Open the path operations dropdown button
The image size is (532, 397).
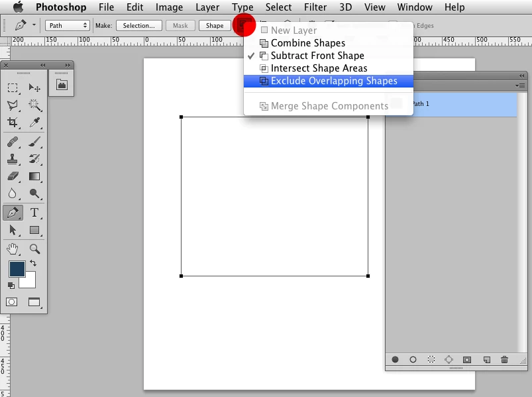[x=244, y=25]
